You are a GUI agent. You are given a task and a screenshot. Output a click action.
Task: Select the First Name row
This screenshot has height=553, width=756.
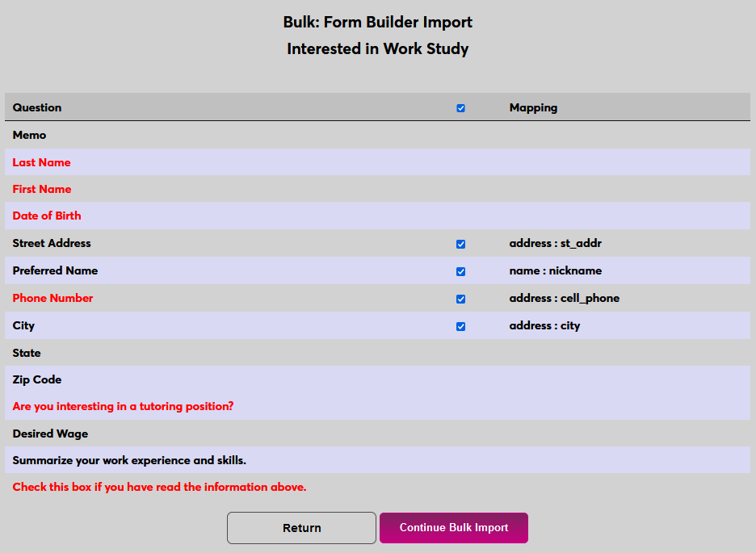(x=41, y=189)
